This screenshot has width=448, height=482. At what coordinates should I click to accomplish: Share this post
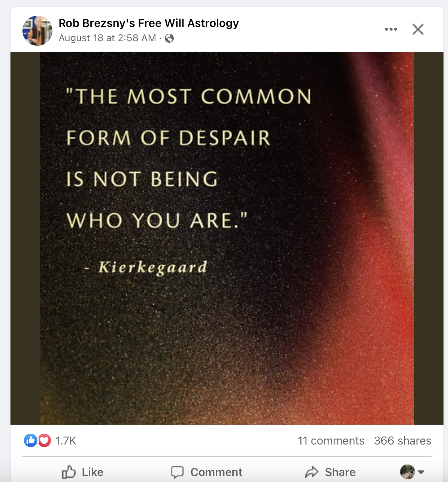click(330, 472)
